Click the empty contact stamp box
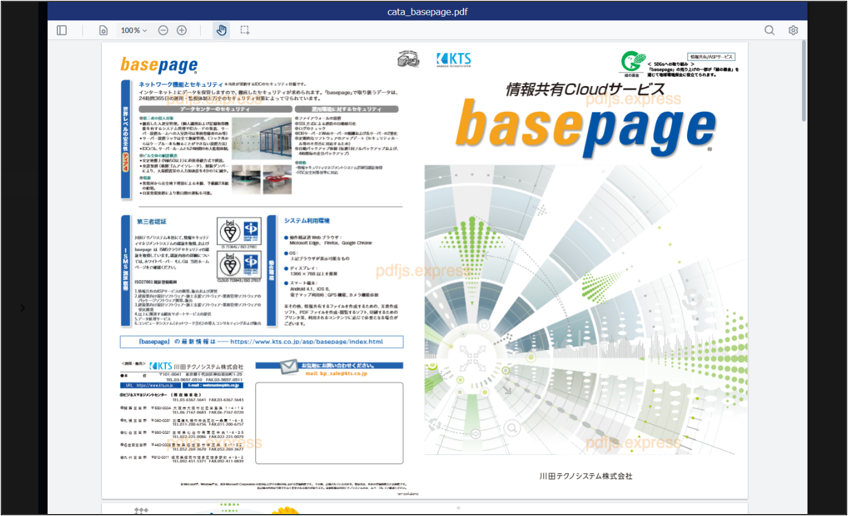Image resolution: width=848 pixels, height=516 pixels. tap(329, 423)
